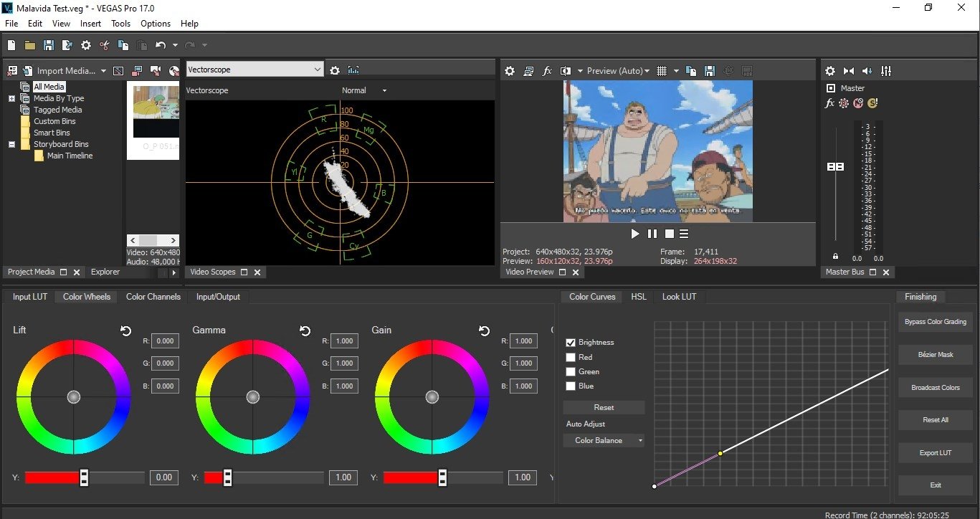
Task: Create a new project with toolbar icon
Action: 11,45
